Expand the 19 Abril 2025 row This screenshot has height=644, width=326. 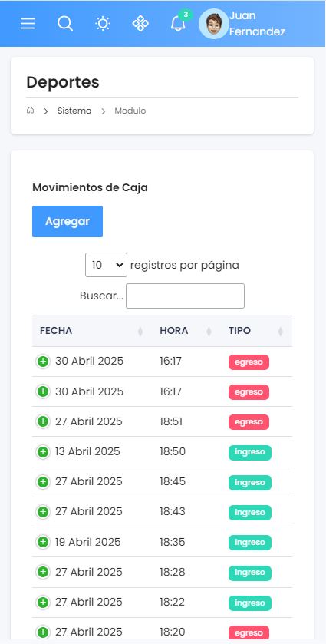coord(43,542)
